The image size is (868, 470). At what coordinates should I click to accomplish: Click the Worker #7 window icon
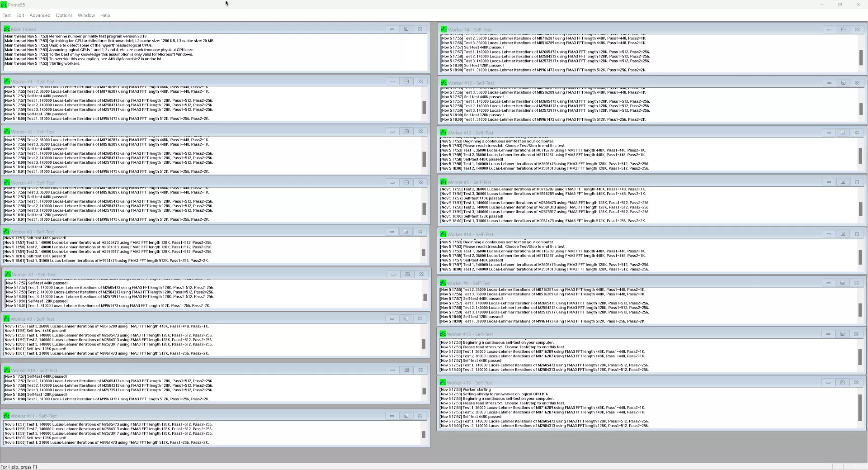7,182
